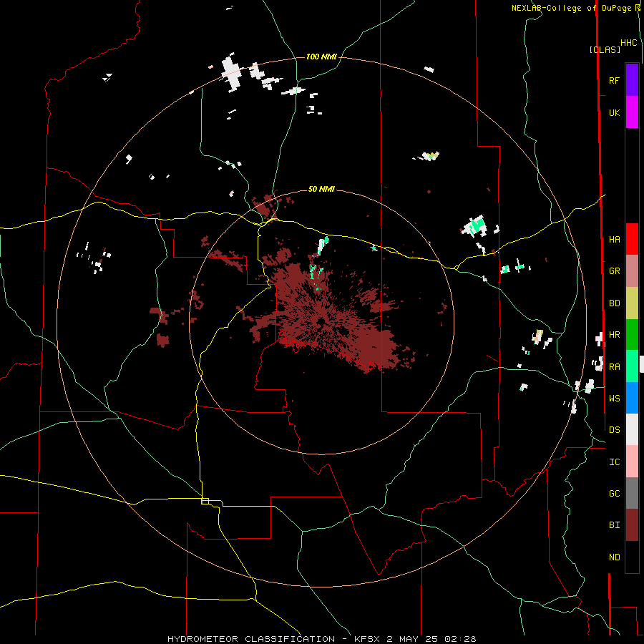Viewport: 644px width, 644px height.
Task: Click the dark green HR heavy rain swatch
Action: 632,335
